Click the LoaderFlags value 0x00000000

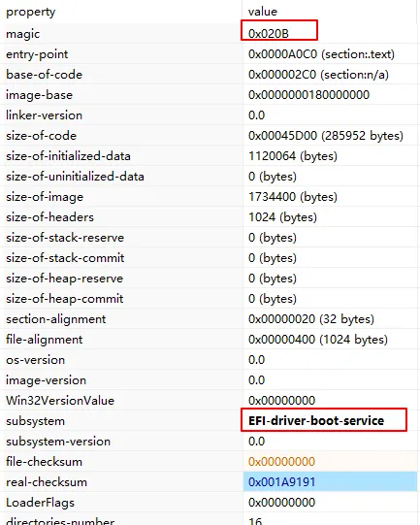point(282,503)
